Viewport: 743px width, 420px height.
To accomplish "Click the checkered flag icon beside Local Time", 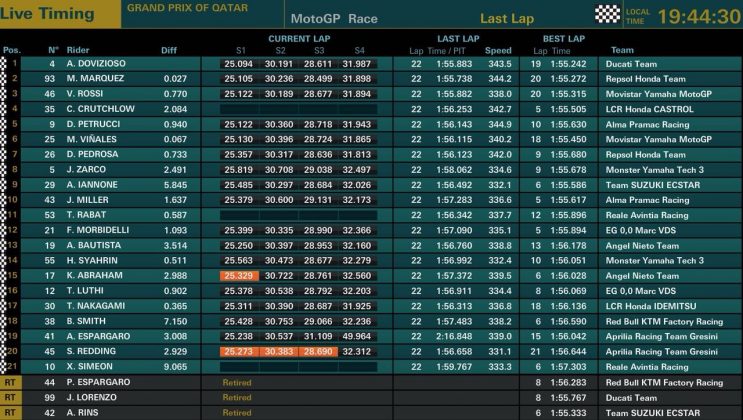I will [607, 14].
